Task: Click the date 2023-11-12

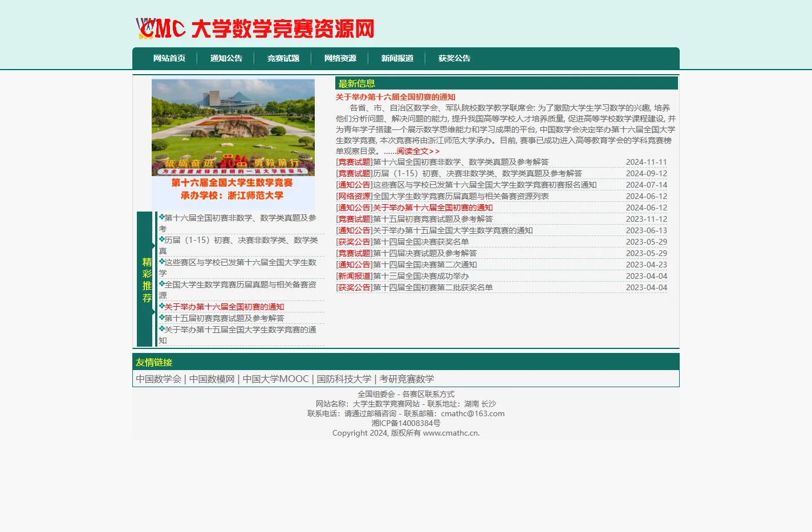Action: (647, 219)
